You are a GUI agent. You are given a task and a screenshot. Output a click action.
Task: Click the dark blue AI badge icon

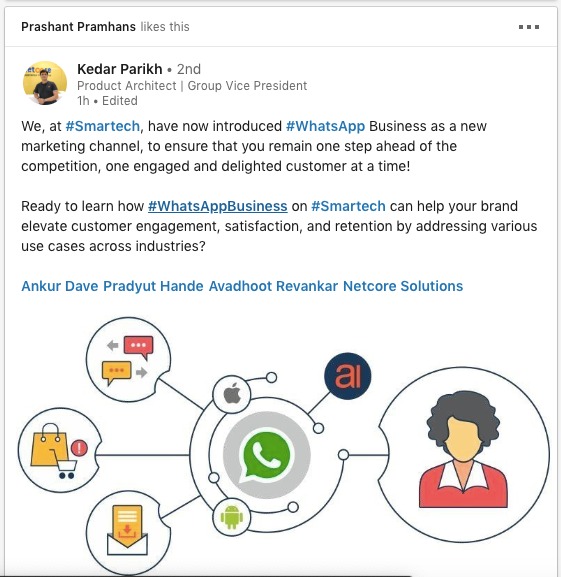click(348, 376)
